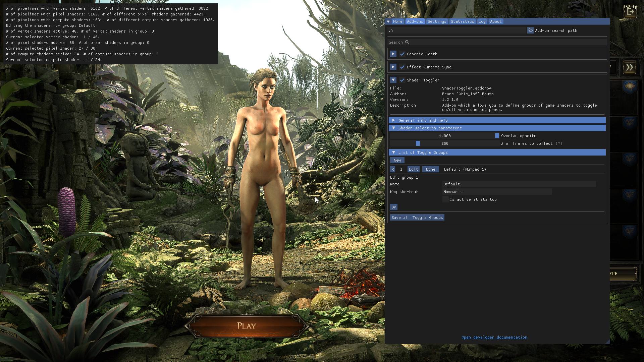The height and width of the screenshot is (362, 644).
Task: Select the Add-ons tab
Action: (x=415, y=21)
